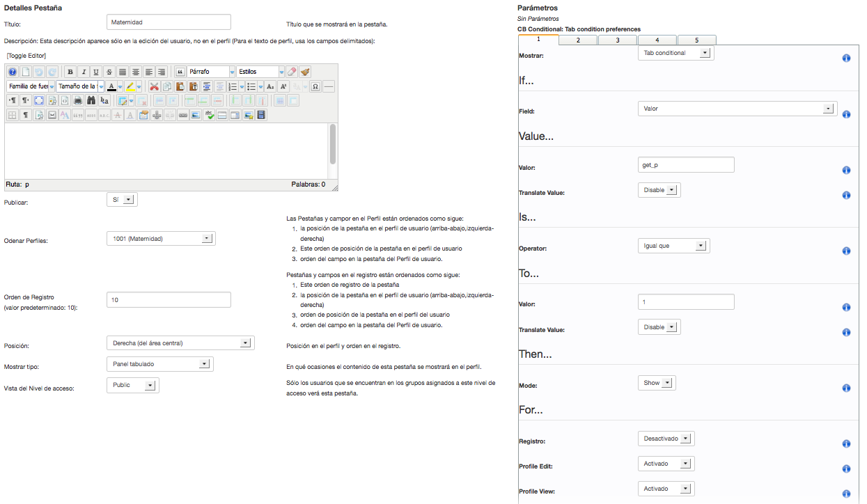The height and width of the screenshot is (504, 867).
Task: Click the broom cleanup code icon
Action: click(305, 72)
